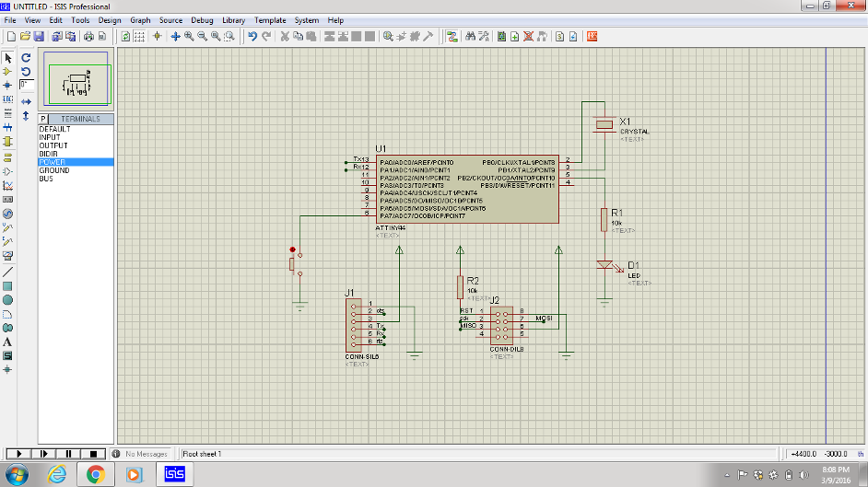Zoom out of the schematic
Screen dimensions: 868x487
[202, 37]
